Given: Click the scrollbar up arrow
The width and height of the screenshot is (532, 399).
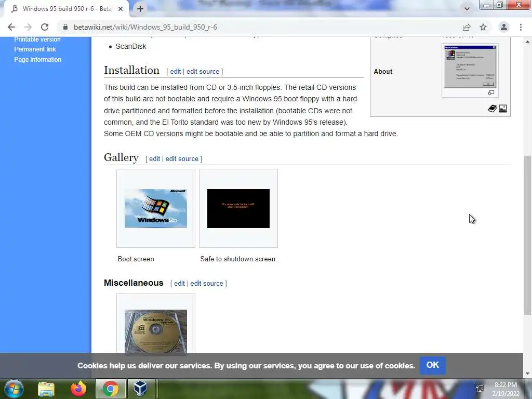Looking at the screenshot, I should pos(528,42).
